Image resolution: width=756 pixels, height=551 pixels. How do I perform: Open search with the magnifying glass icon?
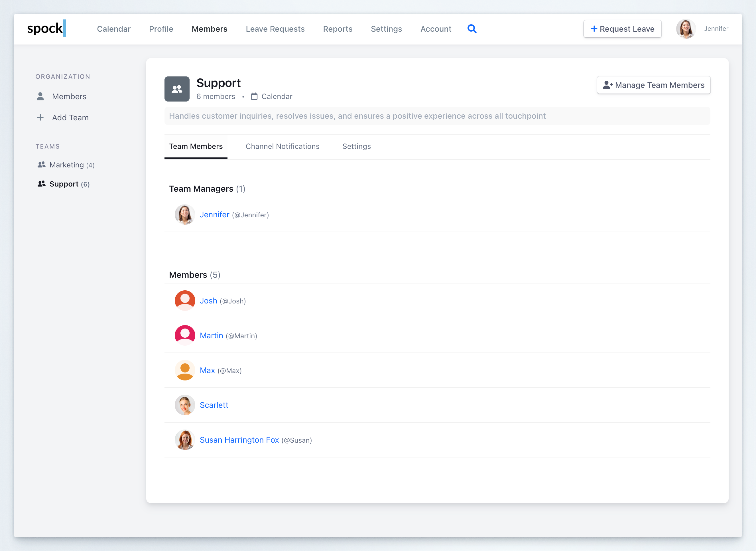coord(472,29)
